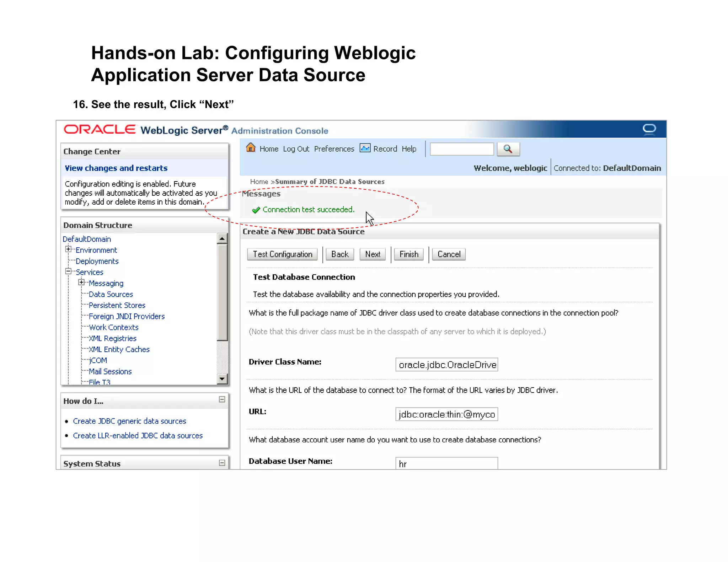Expand the Messaging tree node
Screen dimensions: 728x562
[x=81, y=282]
